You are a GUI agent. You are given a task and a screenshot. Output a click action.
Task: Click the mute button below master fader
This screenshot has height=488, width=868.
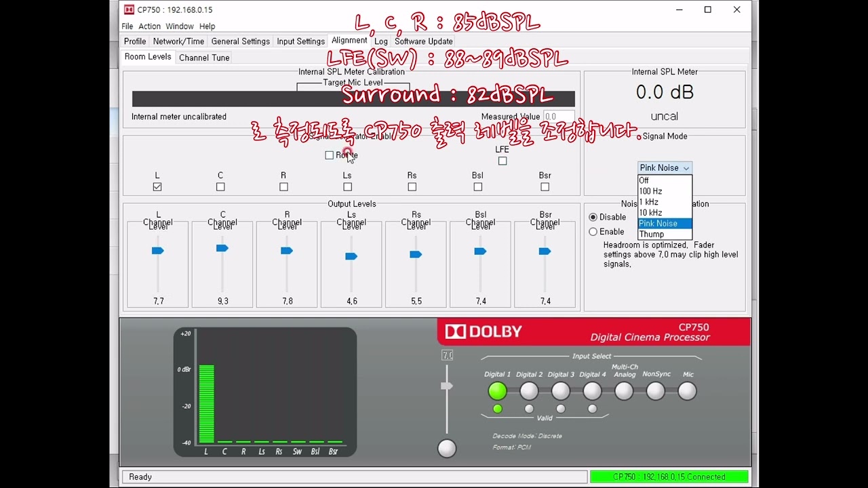click(447, 448)
